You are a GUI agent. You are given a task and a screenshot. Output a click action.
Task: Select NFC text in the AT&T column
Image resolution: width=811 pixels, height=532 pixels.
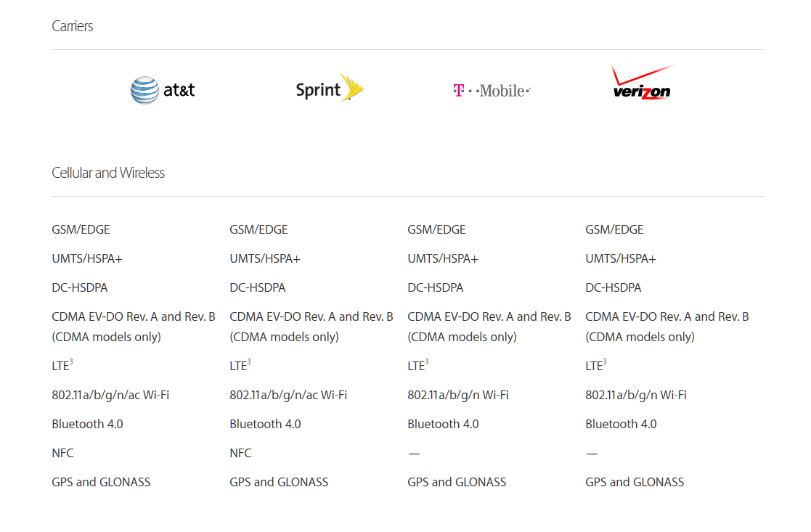tap(62, 453)
